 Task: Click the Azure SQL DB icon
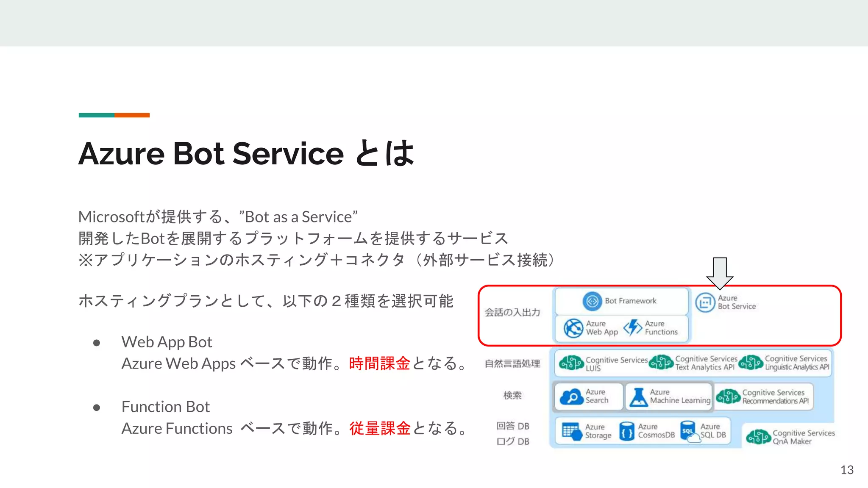[690, 431]
